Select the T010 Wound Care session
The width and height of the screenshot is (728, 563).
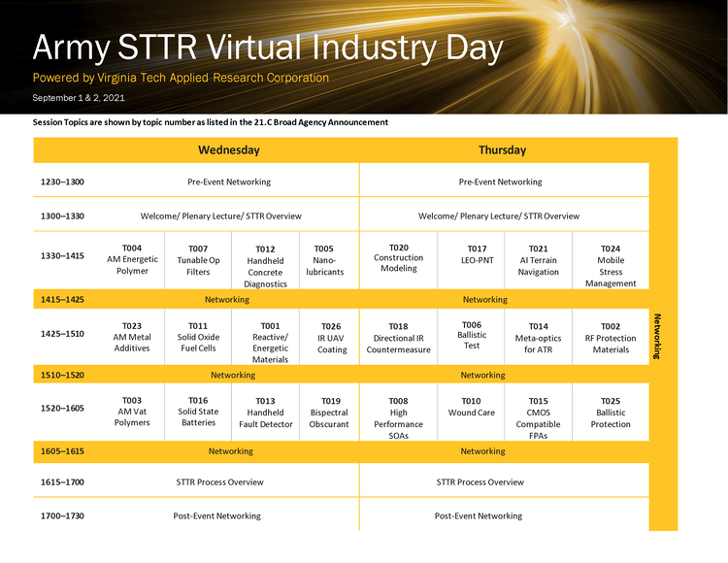click(471, 407)
